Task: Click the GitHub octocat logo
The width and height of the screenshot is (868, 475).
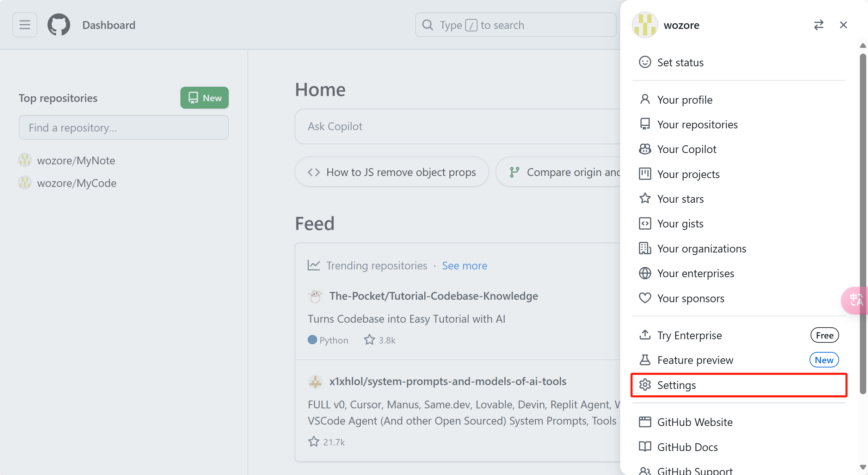Action: [x=59, y=25]
